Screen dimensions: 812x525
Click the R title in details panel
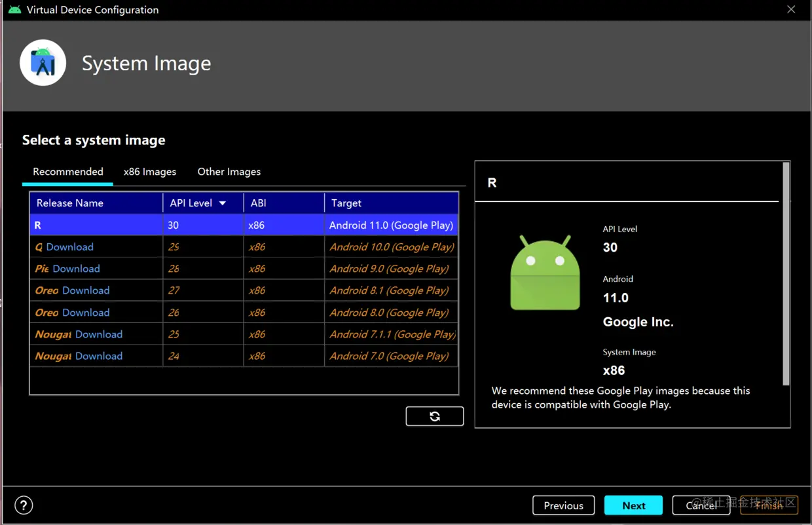click(x=492, y=183)
